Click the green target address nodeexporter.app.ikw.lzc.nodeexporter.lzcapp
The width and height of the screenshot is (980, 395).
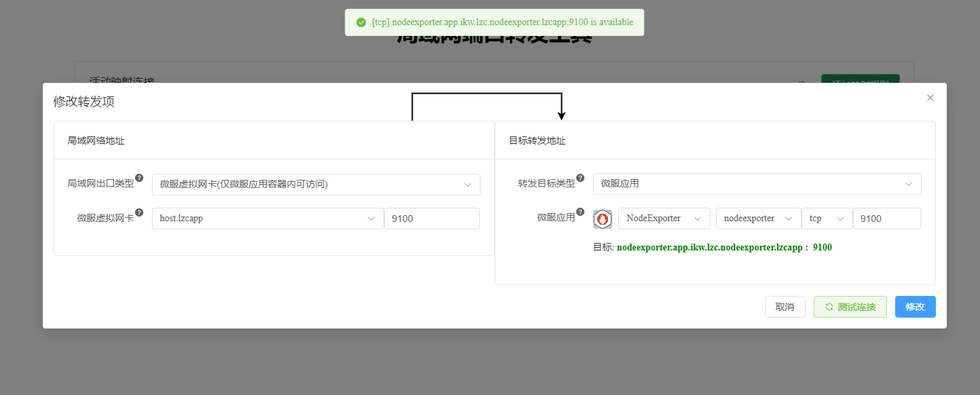click(711, 248)
